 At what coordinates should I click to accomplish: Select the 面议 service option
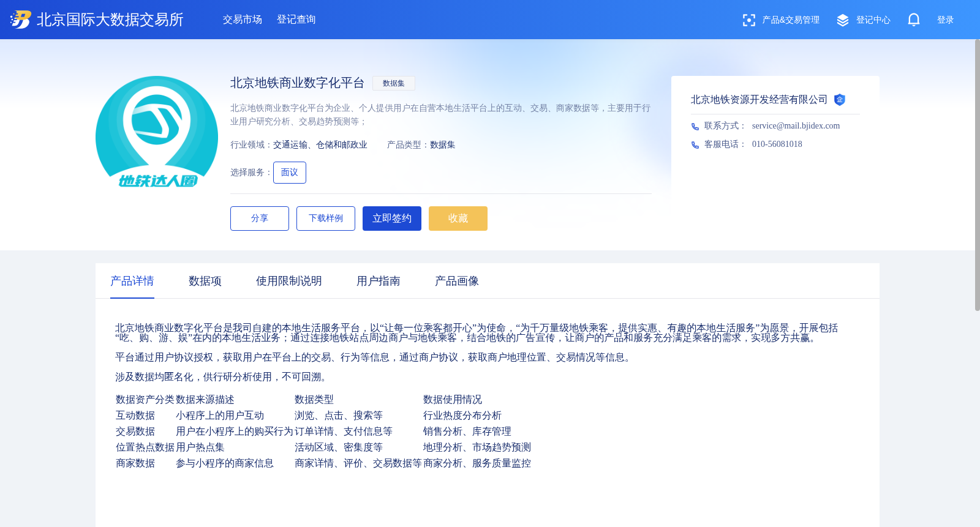pyautogui.click(x=290, y=173)
